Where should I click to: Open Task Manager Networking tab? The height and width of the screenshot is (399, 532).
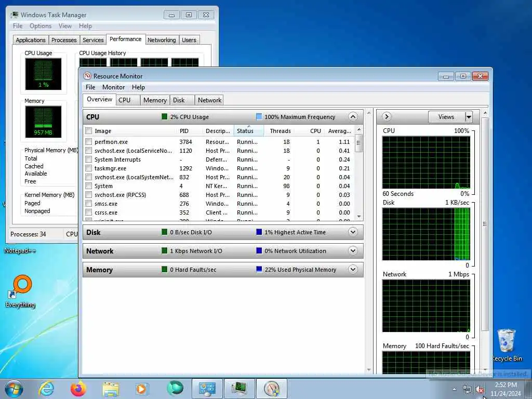coord(162,40)
